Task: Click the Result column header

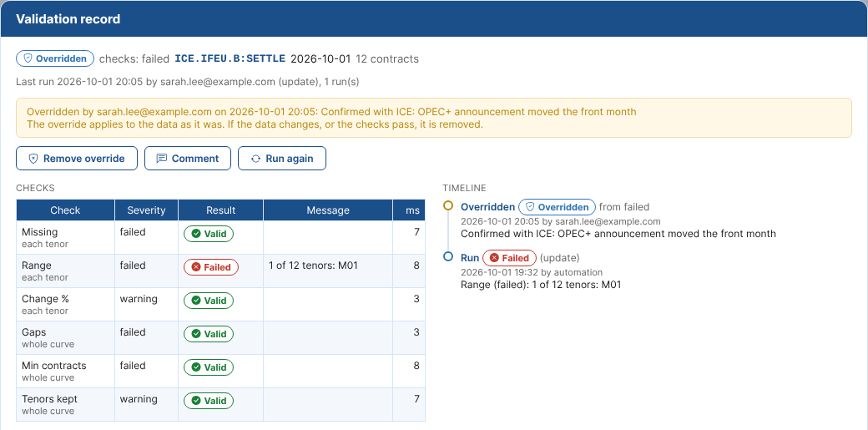Action: [x=221, y=210]
